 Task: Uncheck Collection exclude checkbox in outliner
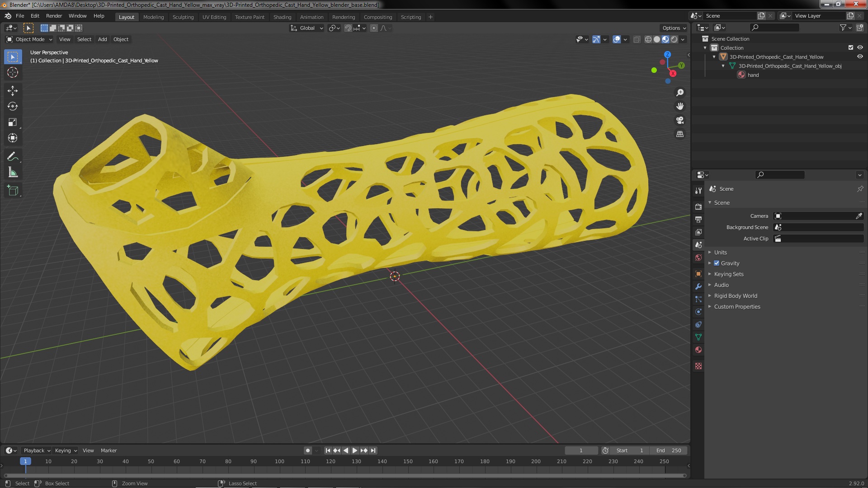click(x=851, y=47)
